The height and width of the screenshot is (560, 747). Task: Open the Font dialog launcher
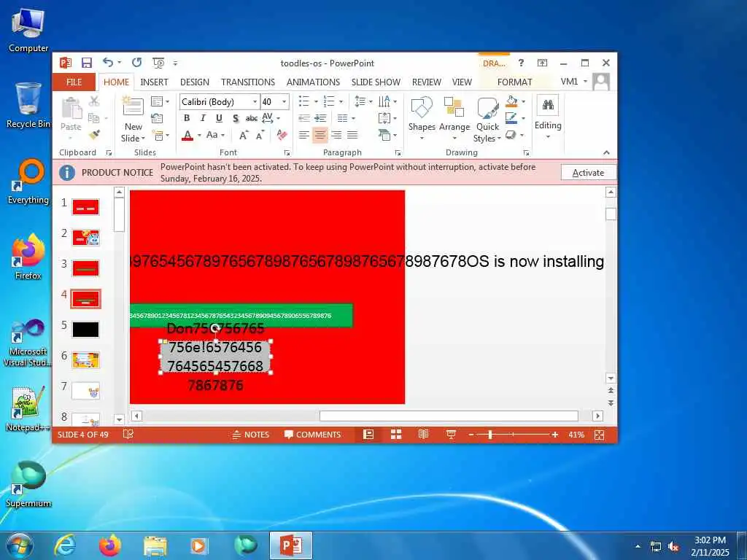click(x=287, y=153)
